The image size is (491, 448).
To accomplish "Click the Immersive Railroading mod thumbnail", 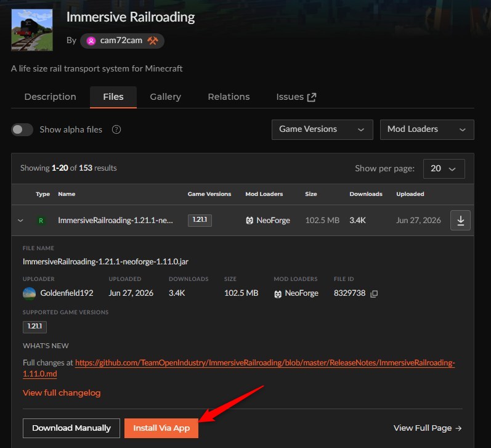I will point(32,30).
